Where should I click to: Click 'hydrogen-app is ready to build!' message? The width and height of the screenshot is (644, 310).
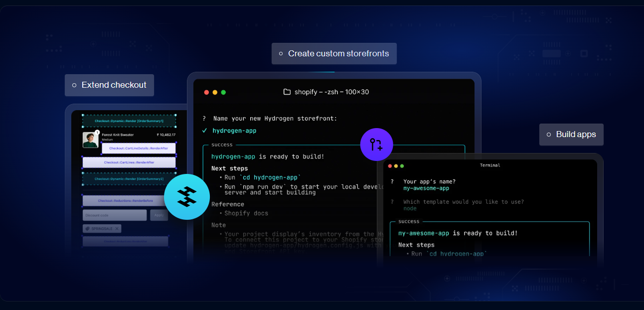coord(268,156)
